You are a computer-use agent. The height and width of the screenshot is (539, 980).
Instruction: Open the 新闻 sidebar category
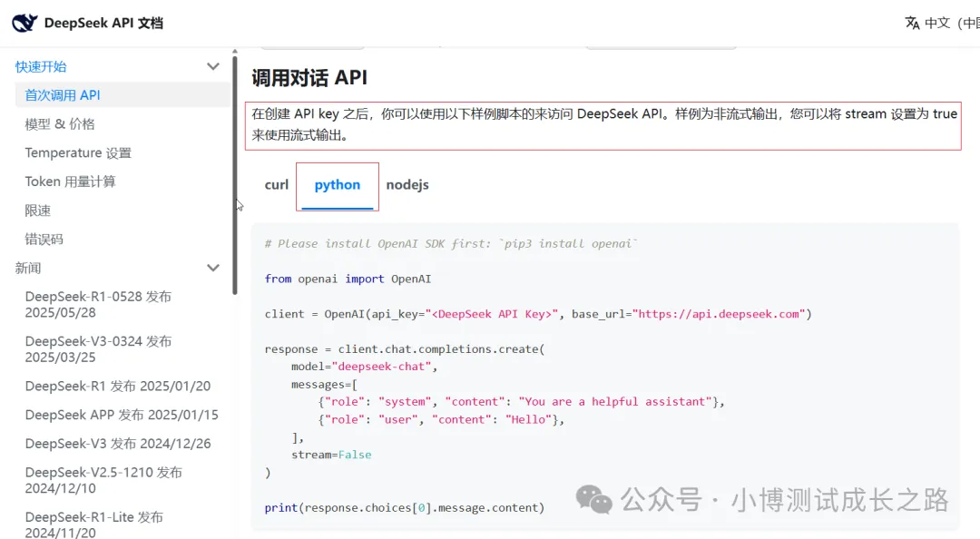click(x=28, y=268)
